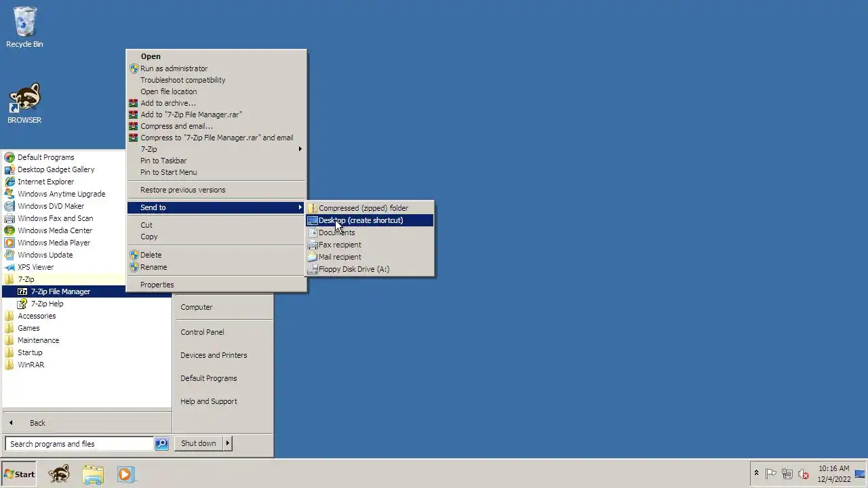The height and width of the screenshot is (488, 868).
Task: Select Pin to Taskbar
Action: (216, 161)
